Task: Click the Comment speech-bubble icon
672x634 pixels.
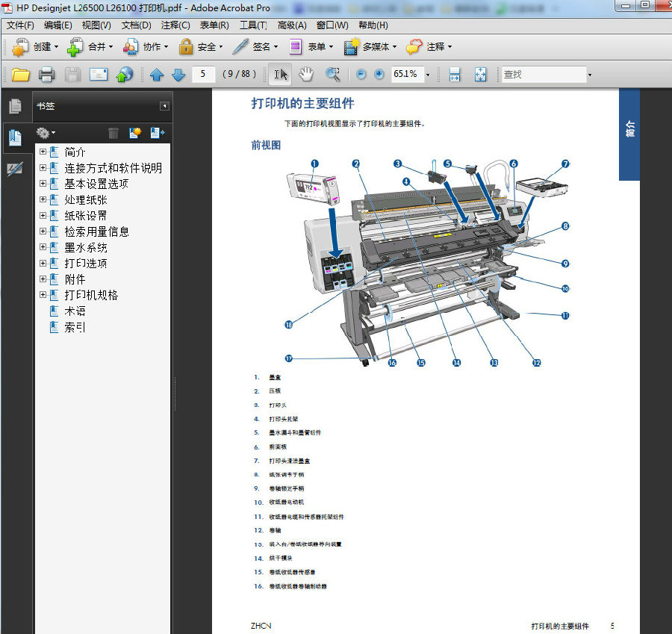Action: point(414,47)
